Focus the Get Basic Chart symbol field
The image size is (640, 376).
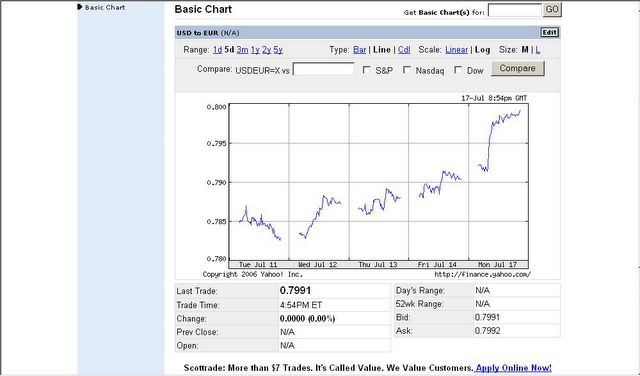point(515,10)
